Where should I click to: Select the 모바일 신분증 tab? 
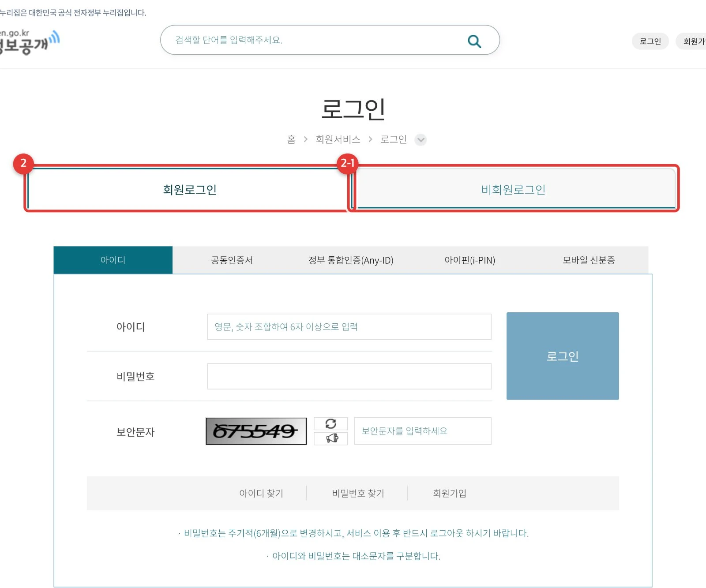(589, 260)
